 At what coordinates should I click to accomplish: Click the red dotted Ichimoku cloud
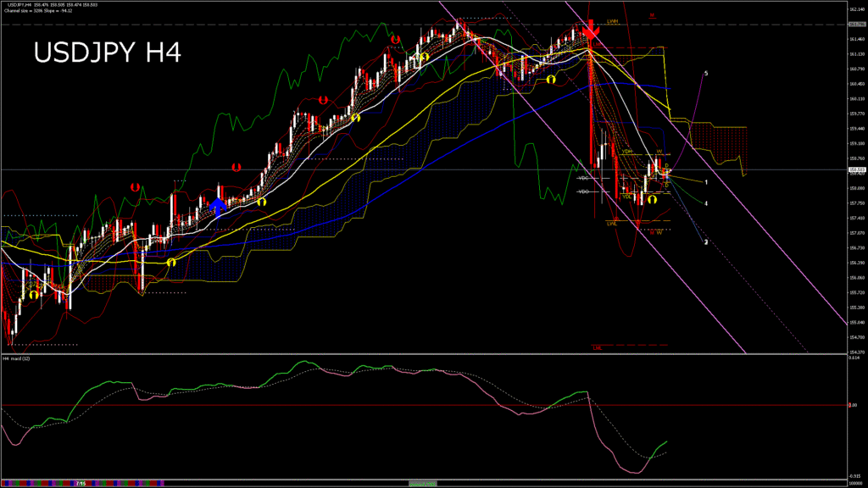pos(719,136)
